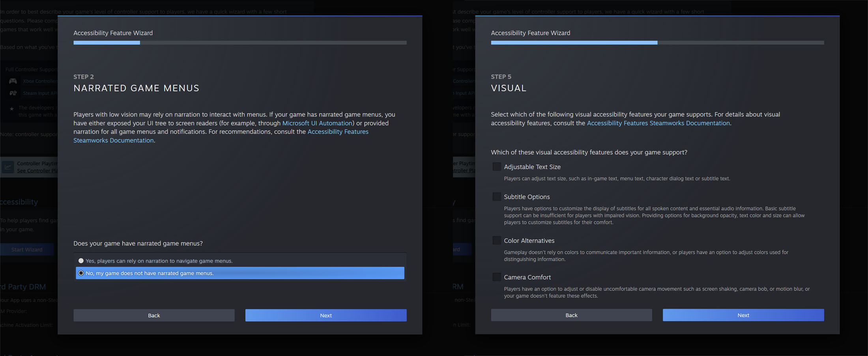868x356 pixels.
Task: Click the Start Wizard button
Action: coord(27,250)
